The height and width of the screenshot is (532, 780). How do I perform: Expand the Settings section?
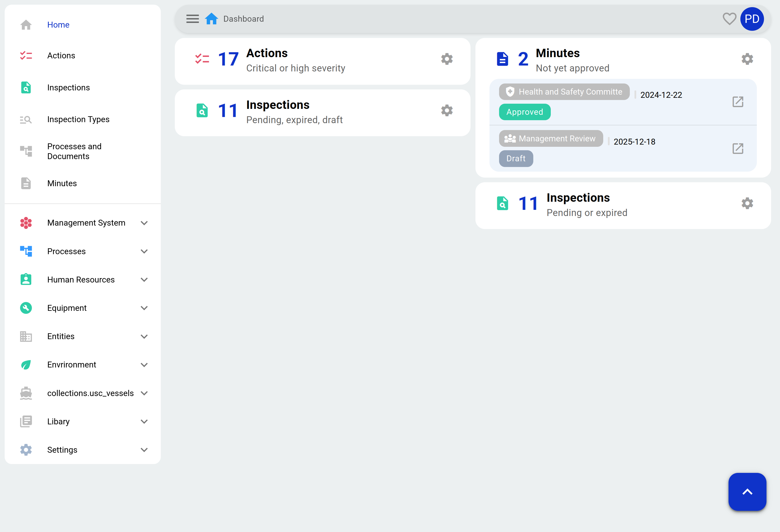(x=144, y=450)
